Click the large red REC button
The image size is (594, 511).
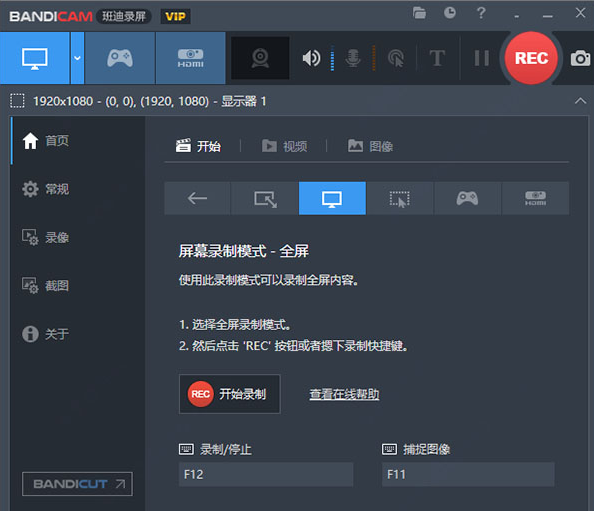coord(531,58)
